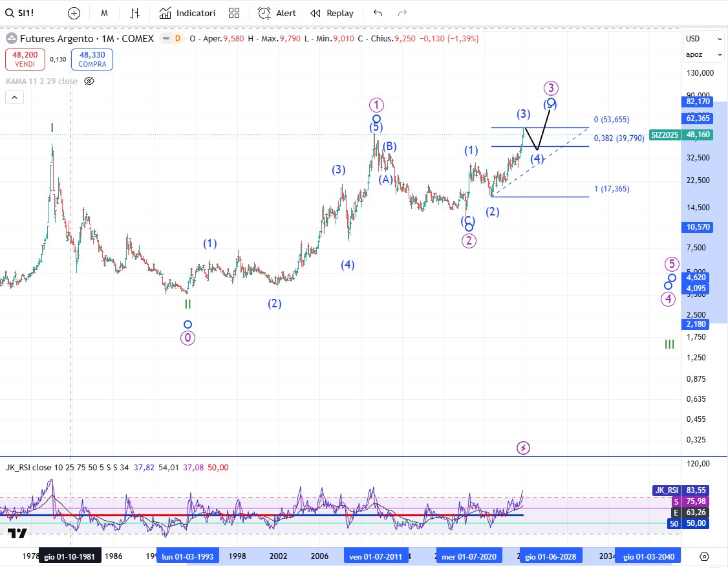This screenshot has width=728, height=568.
Task: Change the monthly timeframe M
Action: (x=105, y=14)
